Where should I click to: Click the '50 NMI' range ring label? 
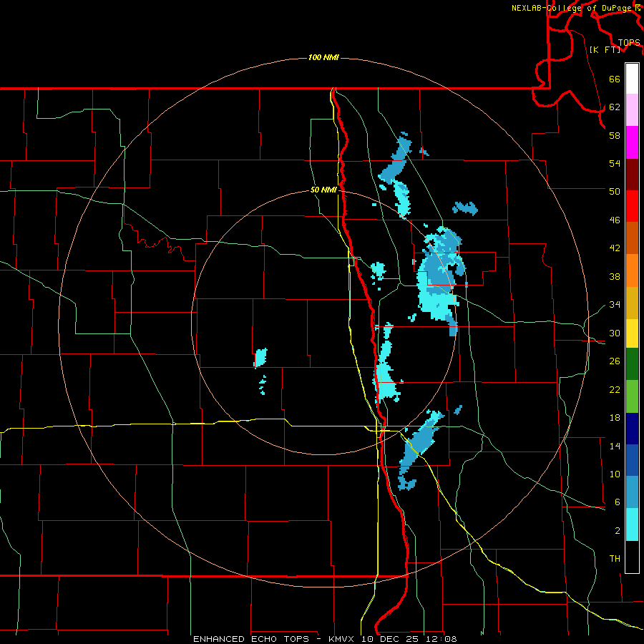[323, 190]
